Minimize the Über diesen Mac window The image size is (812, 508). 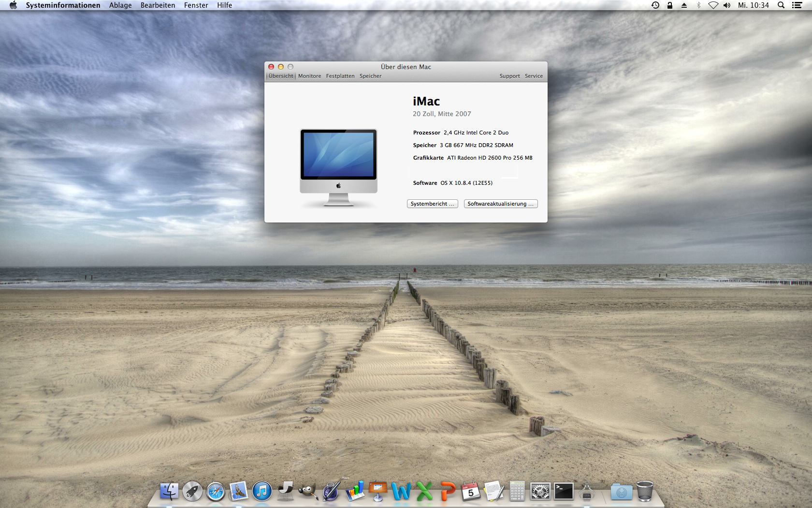tap(281, 67)
